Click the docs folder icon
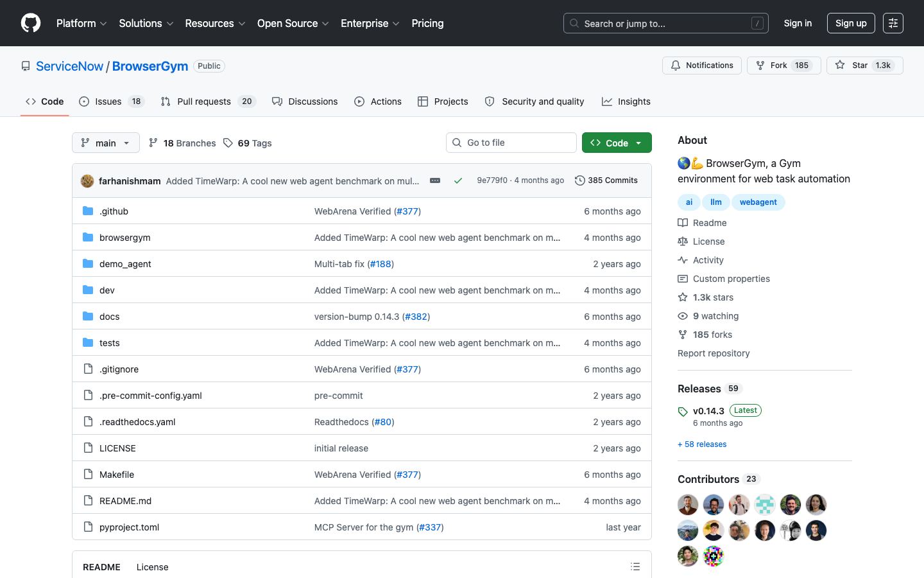924x578 pixels. point(88,316)
